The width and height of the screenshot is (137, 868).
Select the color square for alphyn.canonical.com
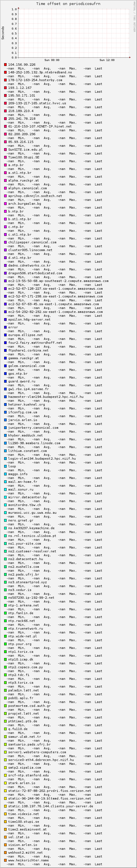tap(6, 188)
